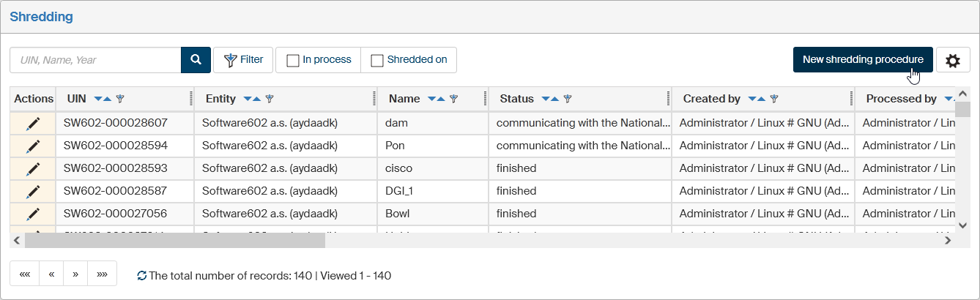Click pencil icon for the Pon row
This screenshot has height=300, width=980.
tap(33, 146)
